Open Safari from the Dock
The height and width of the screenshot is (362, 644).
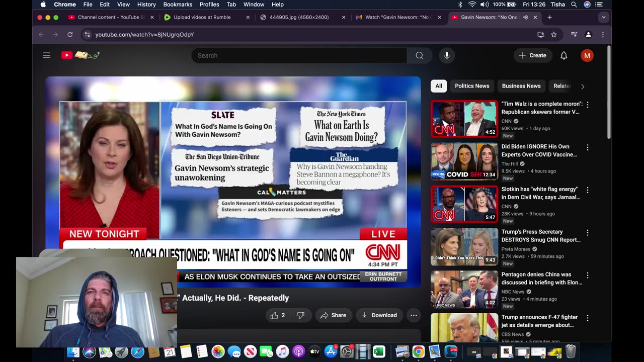click(x=137, y=352)
